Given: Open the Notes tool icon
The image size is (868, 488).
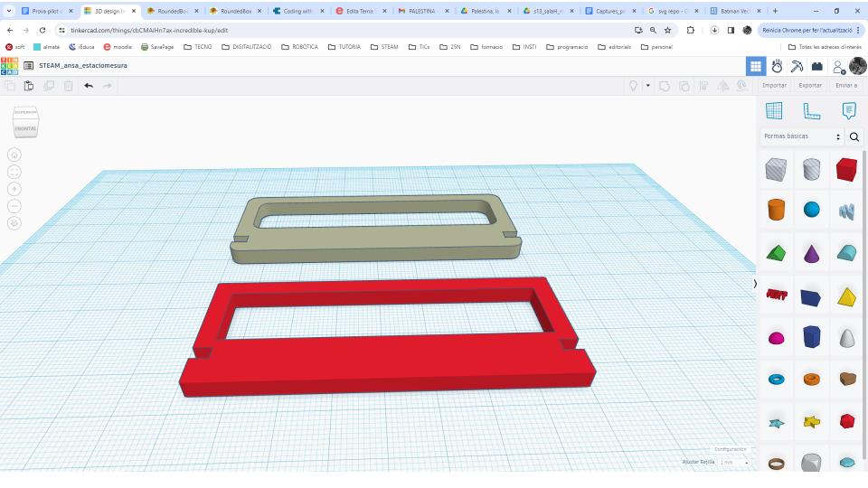Looking at the screenshot, I should 848,110.
